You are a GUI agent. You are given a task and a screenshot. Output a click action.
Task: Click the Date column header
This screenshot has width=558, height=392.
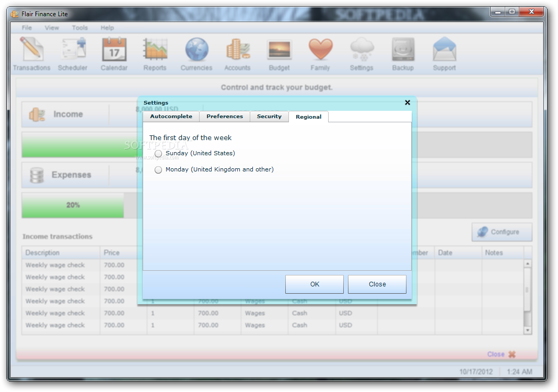458,252
